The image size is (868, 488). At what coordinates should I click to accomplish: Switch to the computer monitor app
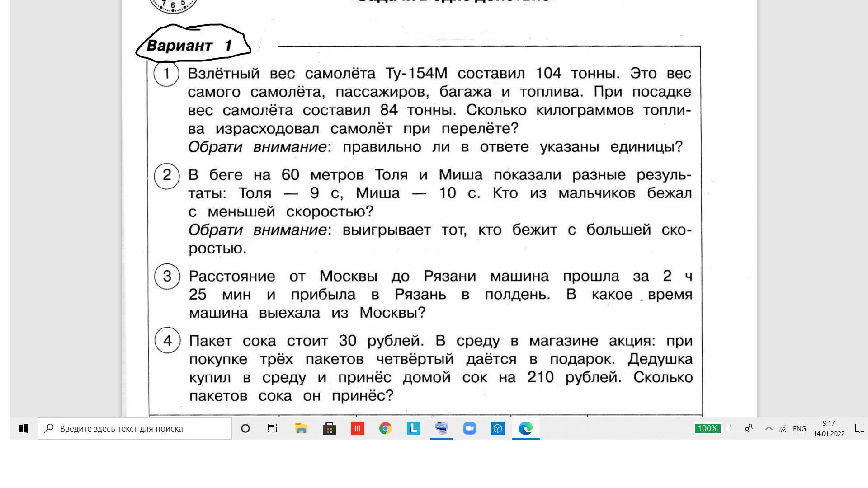pos(441,428)
